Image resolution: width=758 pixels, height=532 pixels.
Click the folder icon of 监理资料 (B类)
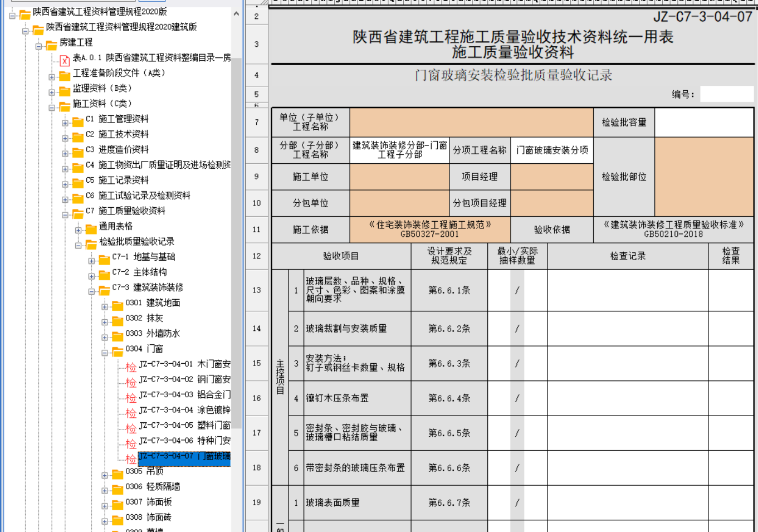click(x=65, y=90)
